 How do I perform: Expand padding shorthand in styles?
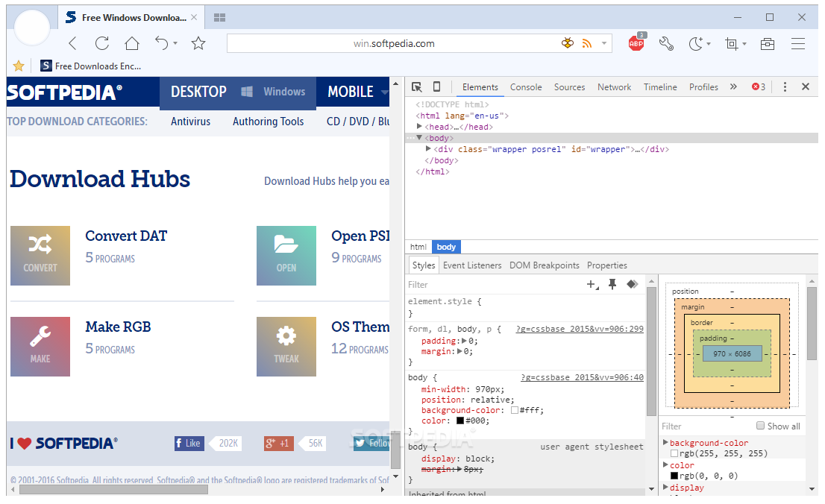[x=464, y=341]
